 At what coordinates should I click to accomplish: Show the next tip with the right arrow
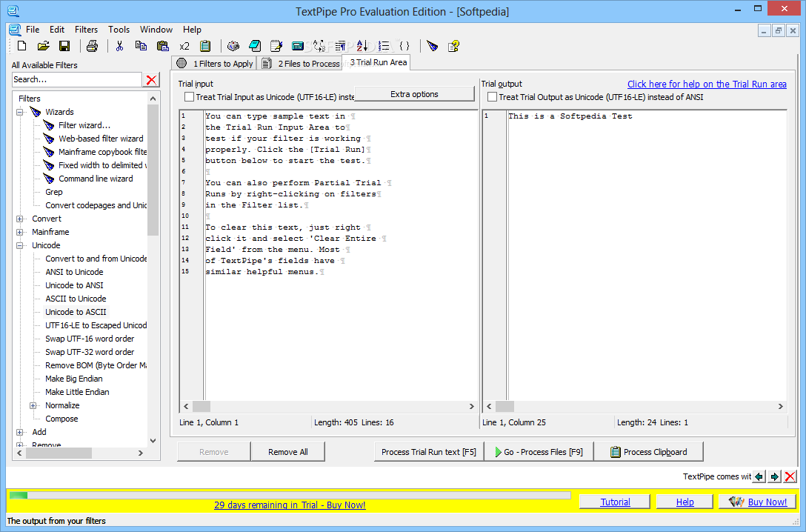(x=774, y=476)
